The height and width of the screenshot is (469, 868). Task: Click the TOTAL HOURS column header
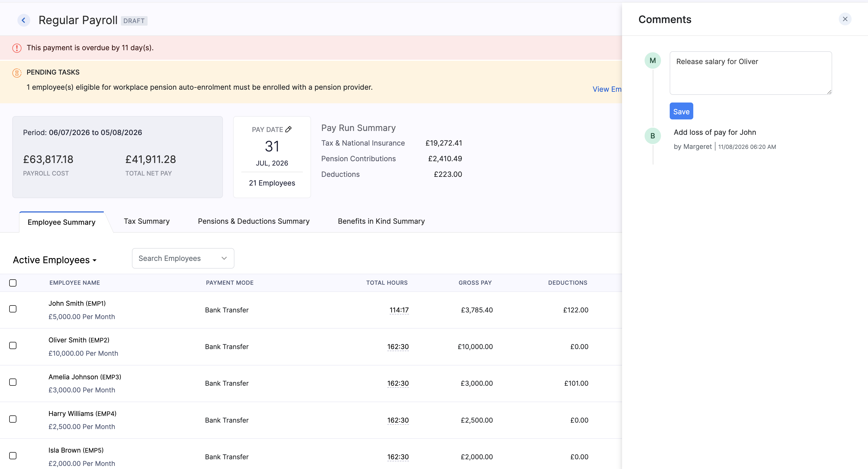(387, 282)
